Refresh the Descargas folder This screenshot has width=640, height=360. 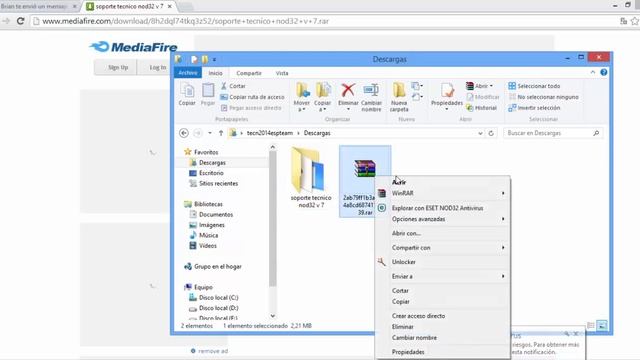(491, 133)
